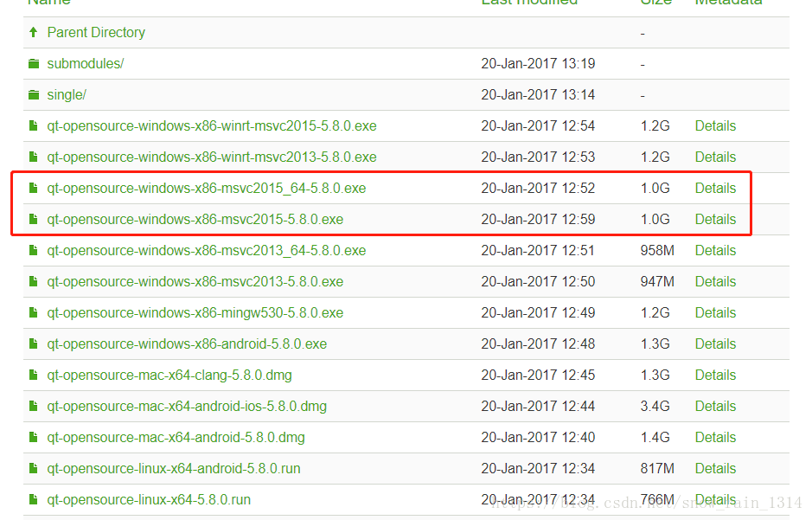
Task: Click file icon beside mingw530 exe
Action: coord(34,313)
